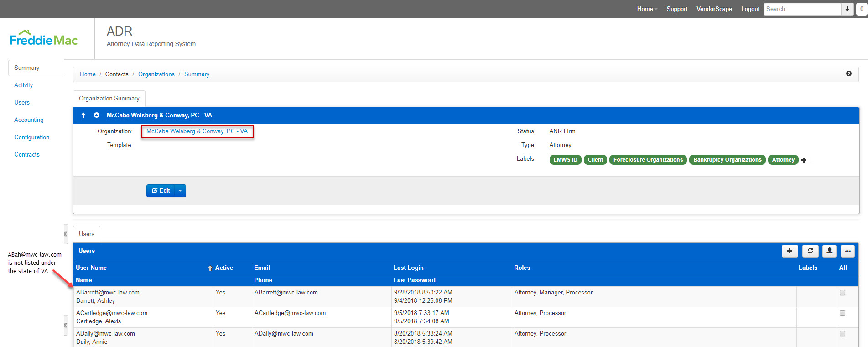Refresh the Users list

[811, 251]
